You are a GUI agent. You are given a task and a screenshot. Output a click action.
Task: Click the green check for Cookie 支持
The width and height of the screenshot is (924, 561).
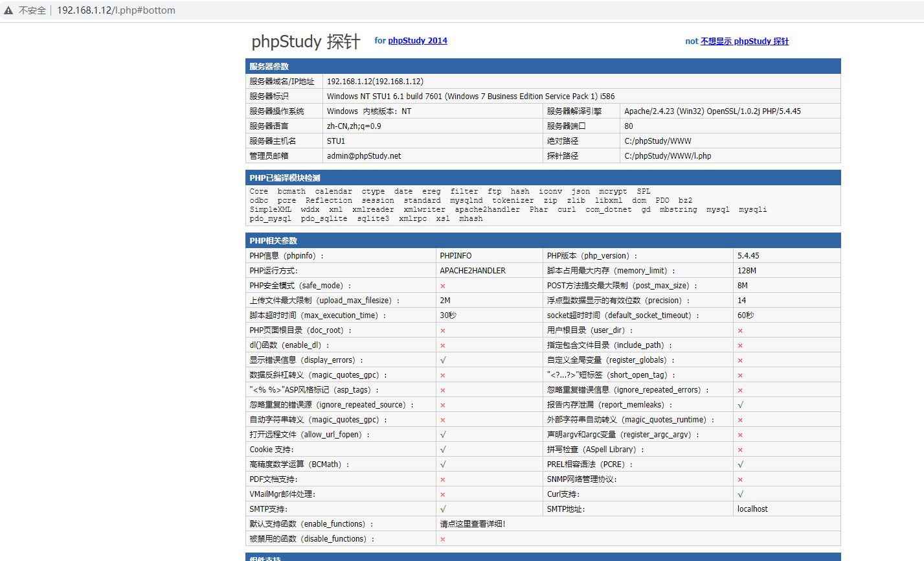pyautogui.click(x=443, y=450)
